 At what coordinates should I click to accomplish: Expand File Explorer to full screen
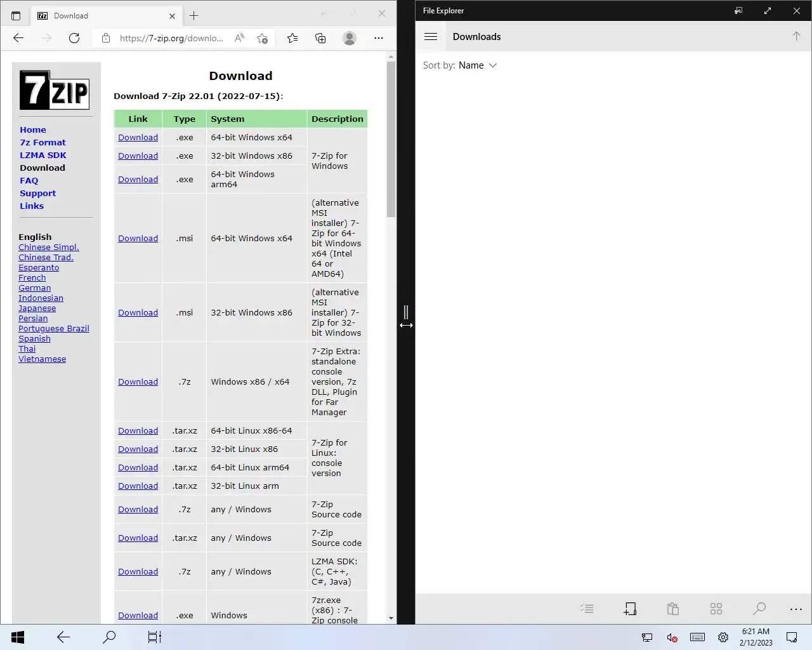point(768,11)
